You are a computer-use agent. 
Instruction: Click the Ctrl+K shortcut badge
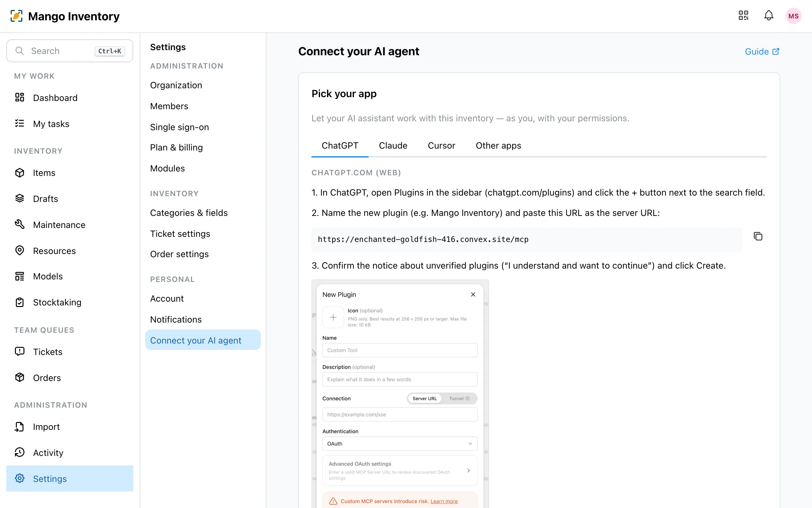tap(109, 51)
